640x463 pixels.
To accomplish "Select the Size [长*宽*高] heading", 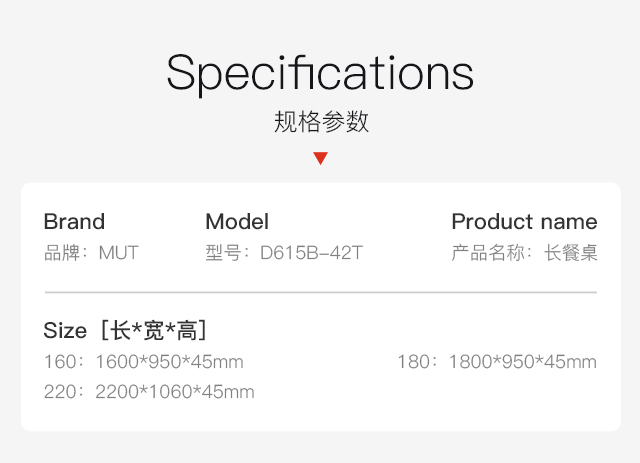I will click(x=125, y=330).
